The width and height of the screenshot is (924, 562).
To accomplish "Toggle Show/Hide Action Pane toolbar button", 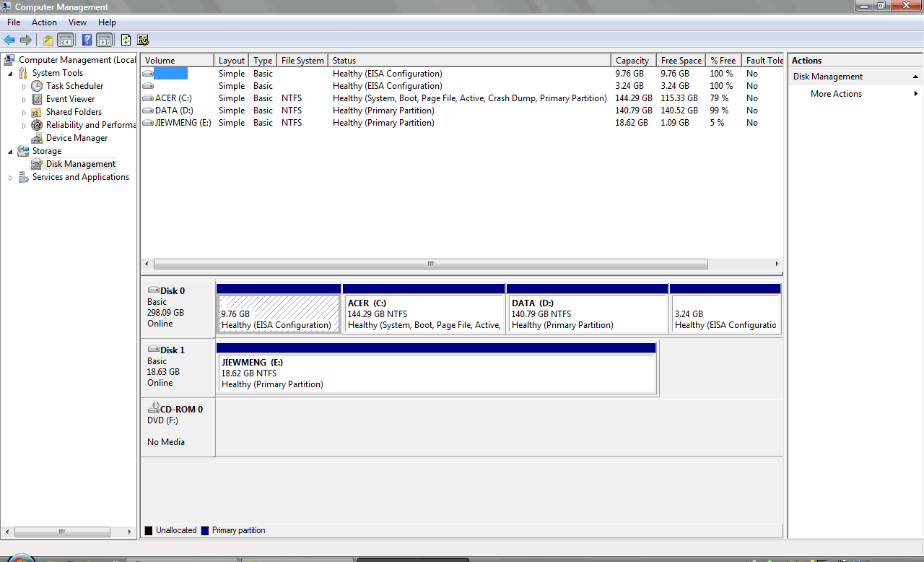I will pyautogui.click(x=105, y=40).
